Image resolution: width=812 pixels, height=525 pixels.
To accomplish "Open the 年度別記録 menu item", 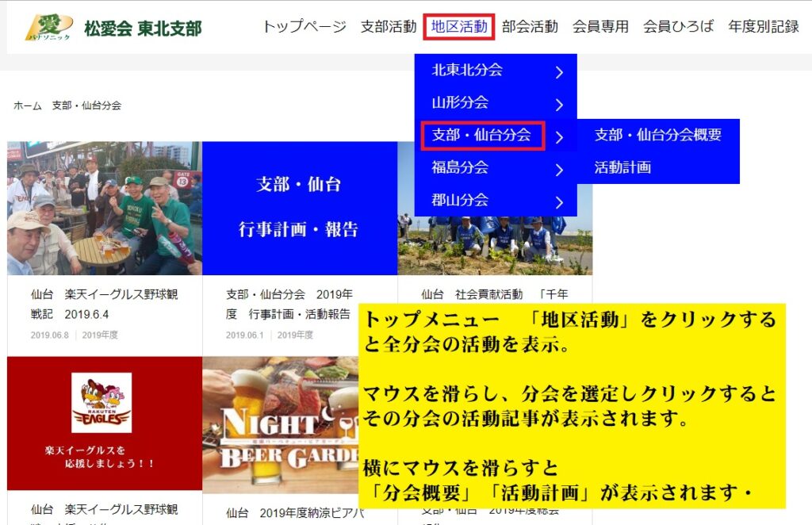I will (764, 27).
